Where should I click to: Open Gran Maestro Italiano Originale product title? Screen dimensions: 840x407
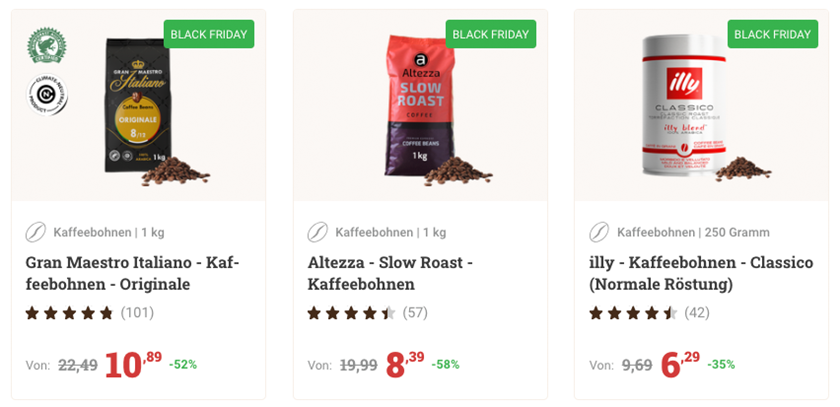point(132,273)
